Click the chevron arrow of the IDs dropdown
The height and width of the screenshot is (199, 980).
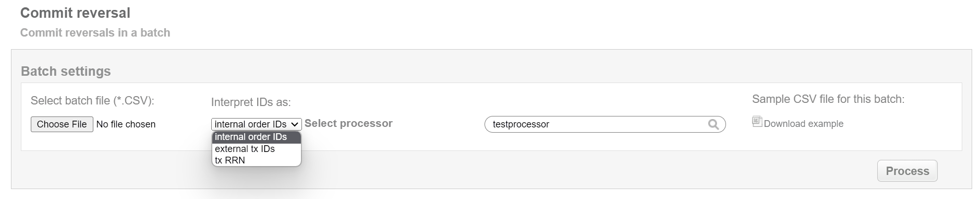coord(295,124)
